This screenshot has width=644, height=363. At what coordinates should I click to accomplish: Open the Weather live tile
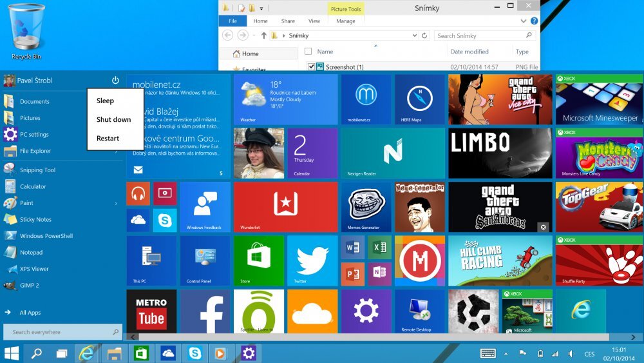pos(285,99)
